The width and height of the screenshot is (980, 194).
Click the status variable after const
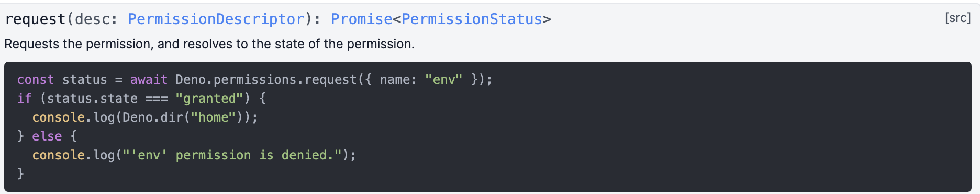click(84, 80)
